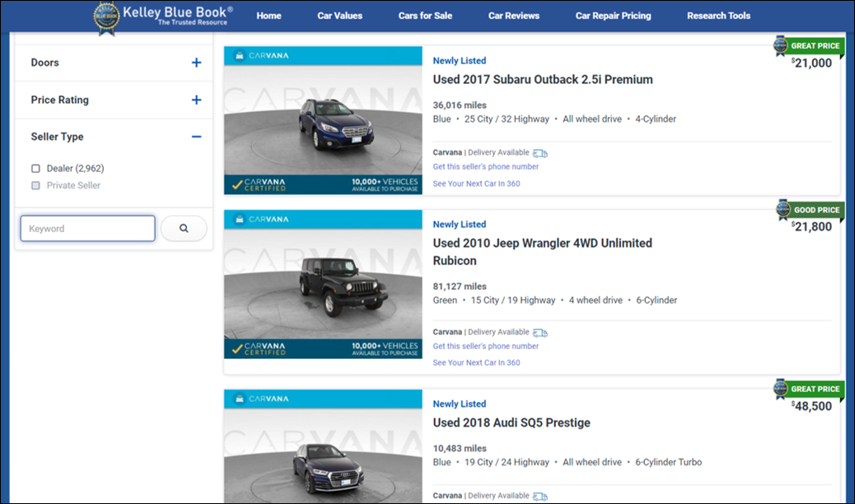Click Newly Listed label on Subaru Outback listing

click(x=459, y=61)
